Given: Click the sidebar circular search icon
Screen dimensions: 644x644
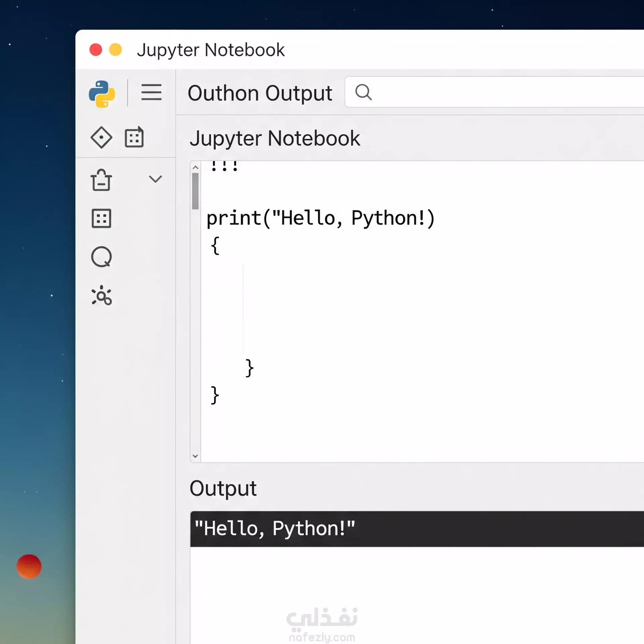Looking at the screenshot, I should pos(101,257).
